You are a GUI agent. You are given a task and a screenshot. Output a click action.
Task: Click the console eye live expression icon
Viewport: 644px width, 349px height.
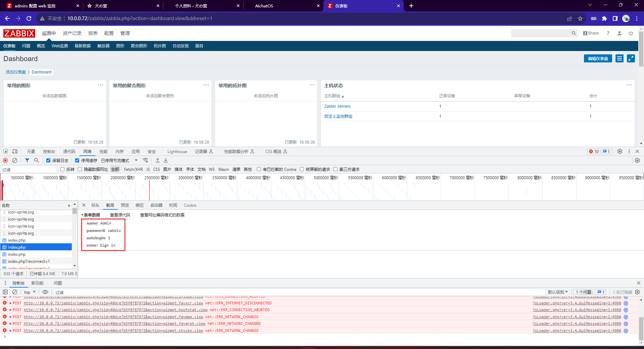(x=45, y=292)
